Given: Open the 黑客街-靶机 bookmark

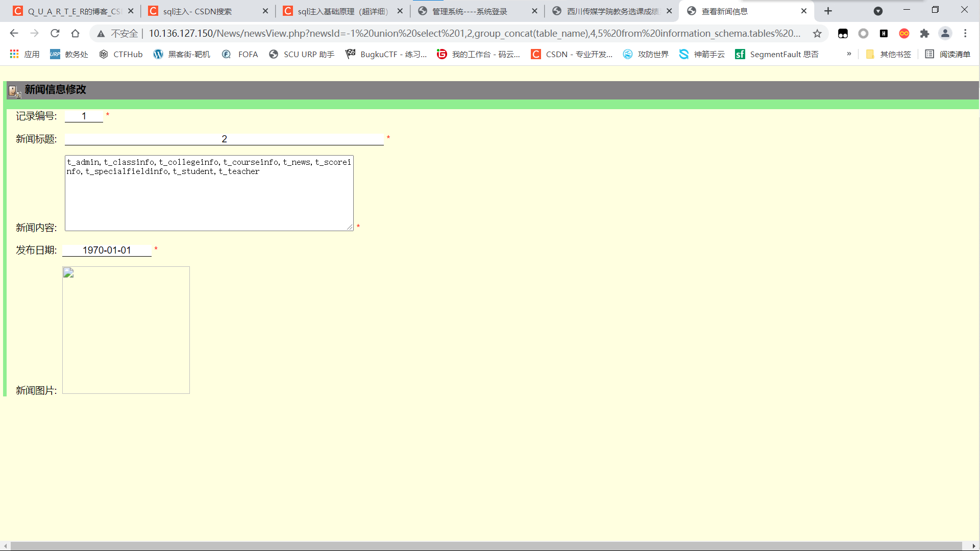Looking at the screenshot, I should (x=182, y=54).
